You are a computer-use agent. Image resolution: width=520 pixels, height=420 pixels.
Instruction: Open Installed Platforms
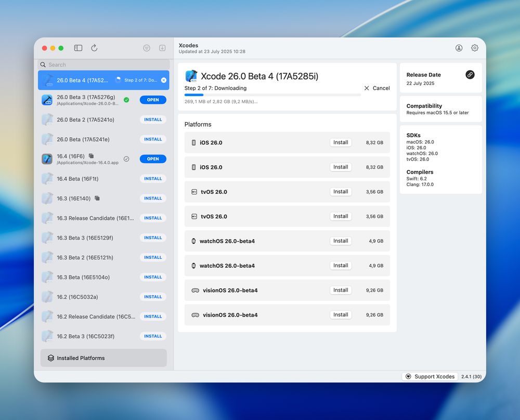103,358
